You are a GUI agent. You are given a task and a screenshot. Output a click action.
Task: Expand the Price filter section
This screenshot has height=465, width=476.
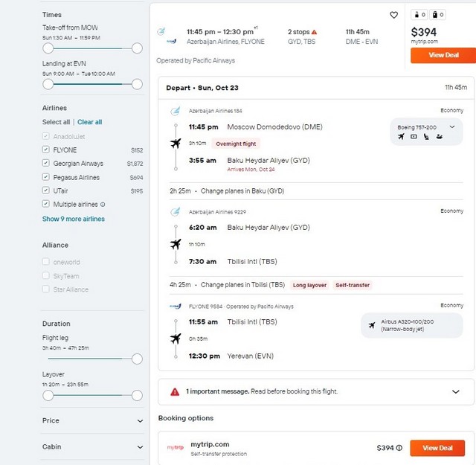pos(92,420)
